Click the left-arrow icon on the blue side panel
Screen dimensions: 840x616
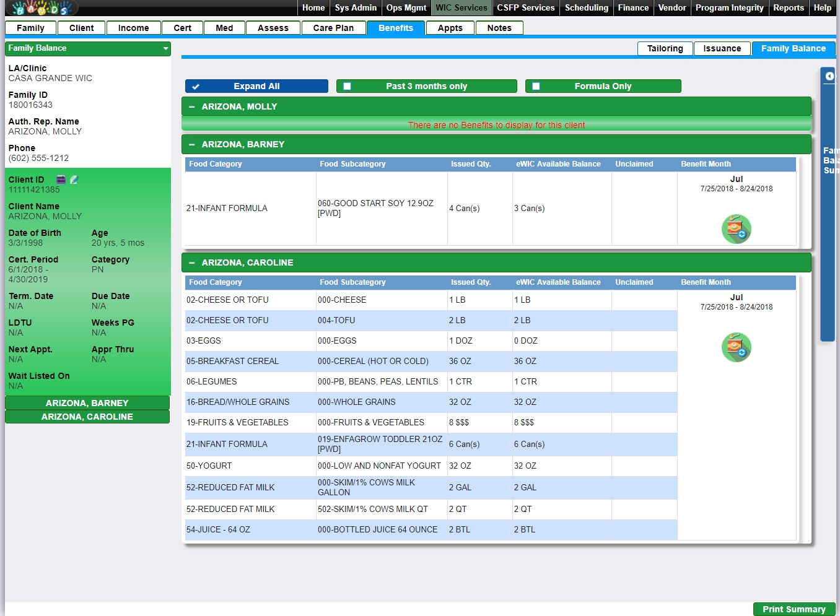coord(829,76)
